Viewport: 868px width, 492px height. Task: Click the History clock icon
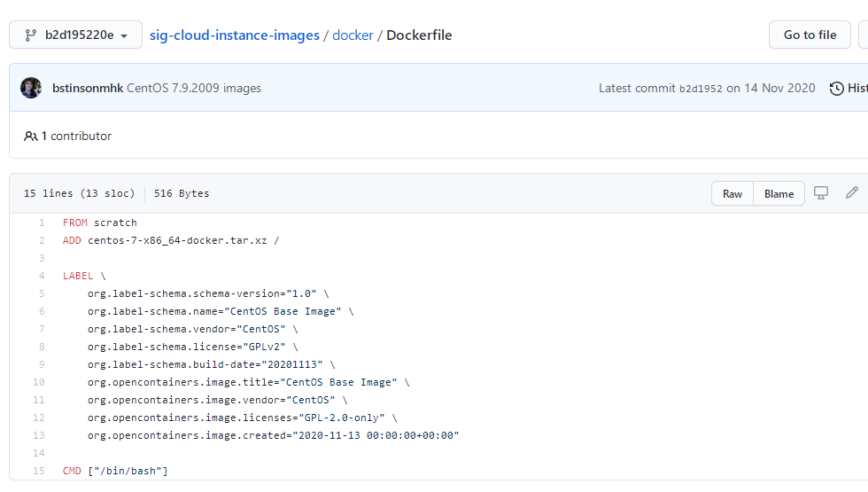837,88
